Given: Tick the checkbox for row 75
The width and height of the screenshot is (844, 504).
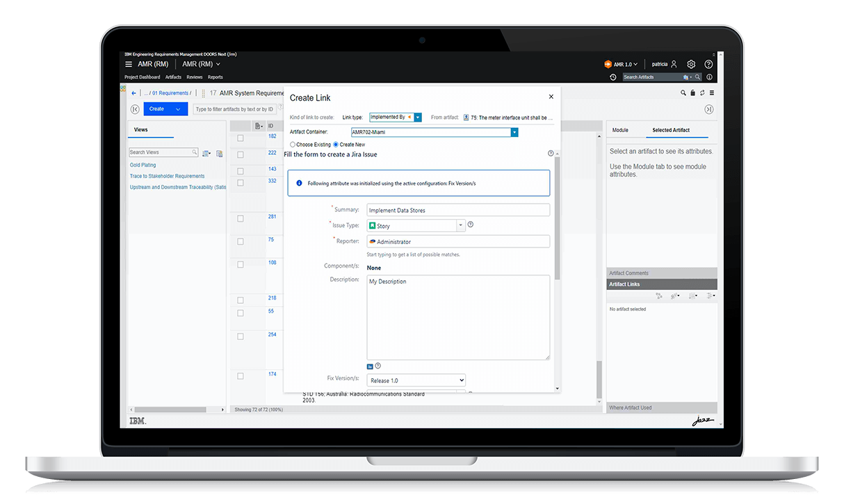Looking at the screenshot, I should [x=241, y=241].
